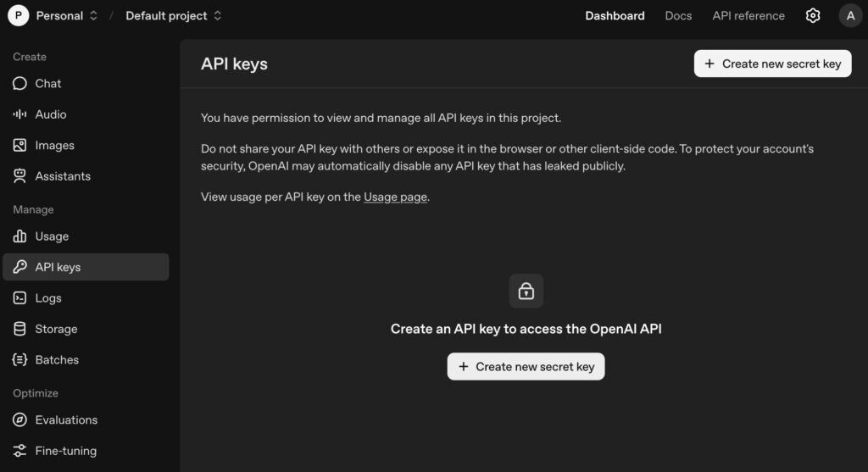Click top-right Create new secret key button
The image size is (868, 472).
point(772,64)
